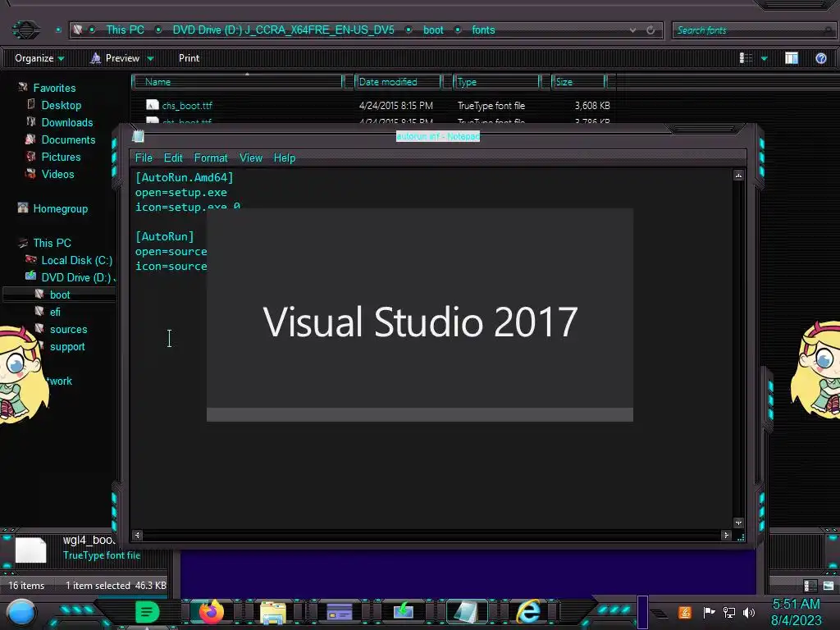Sort by Date modified column header
Image resolution: width=840 pixels, height=630 pixels.
[x=398, y=81]
